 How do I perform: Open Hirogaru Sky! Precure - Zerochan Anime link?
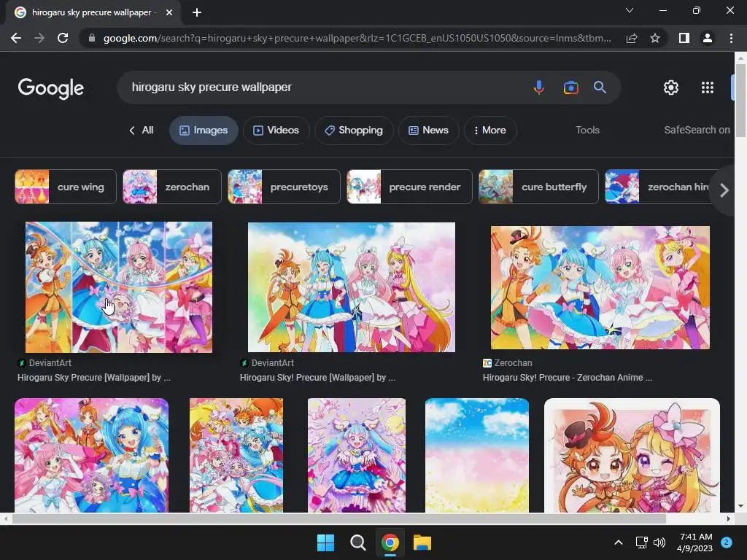[x=568, y=378]
